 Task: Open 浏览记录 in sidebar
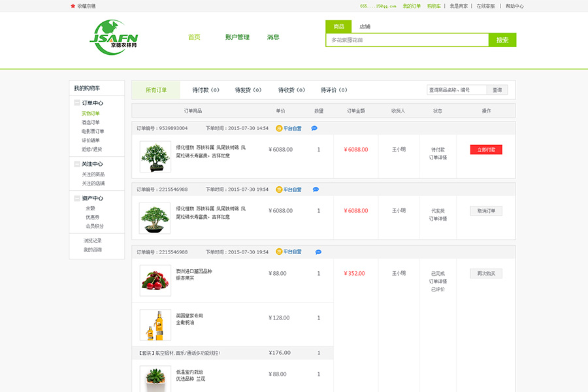pyautogui.click(x=92, y=241)
